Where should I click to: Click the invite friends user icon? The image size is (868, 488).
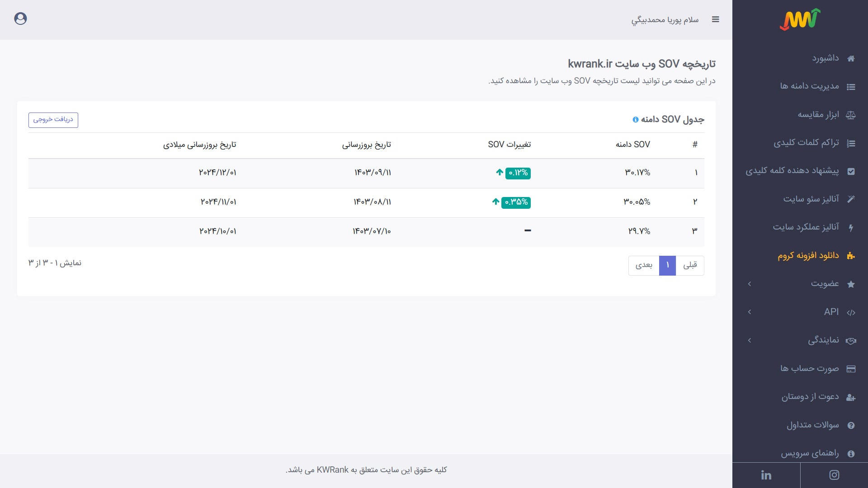pos(851,397)
